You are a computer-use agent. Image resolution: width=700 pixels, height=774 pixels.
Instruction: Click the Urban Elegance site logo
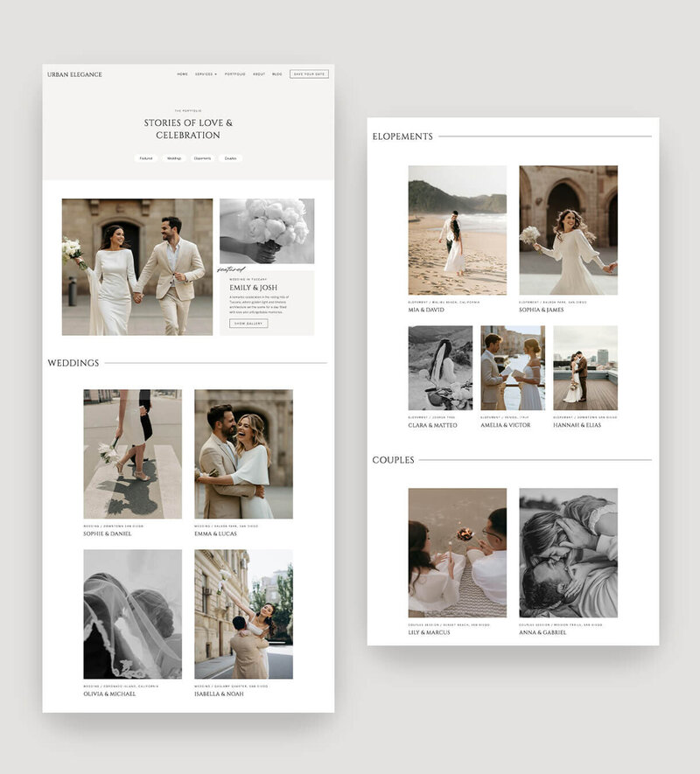pyautogui.click(x=74, y=74)
